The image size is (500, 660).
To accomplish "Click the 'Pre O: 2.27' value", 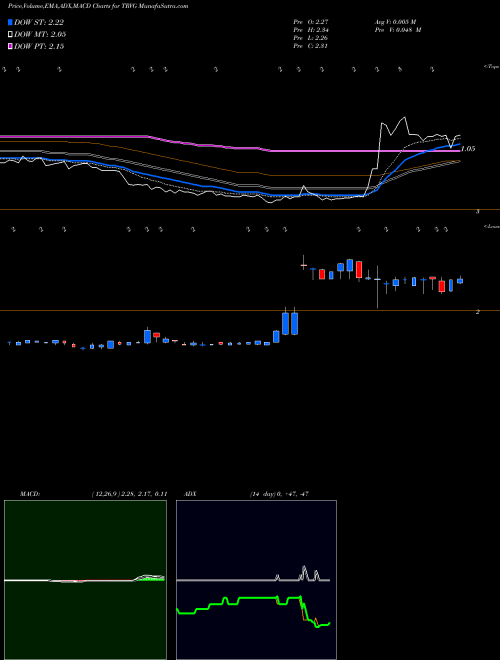I will [311, 21].
